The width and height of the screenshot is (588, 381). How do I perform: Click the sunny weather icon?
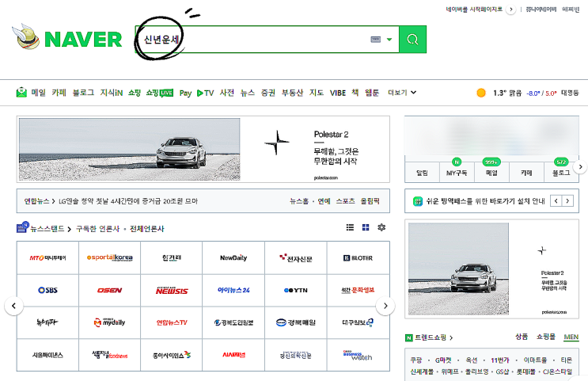pos(481,93)
